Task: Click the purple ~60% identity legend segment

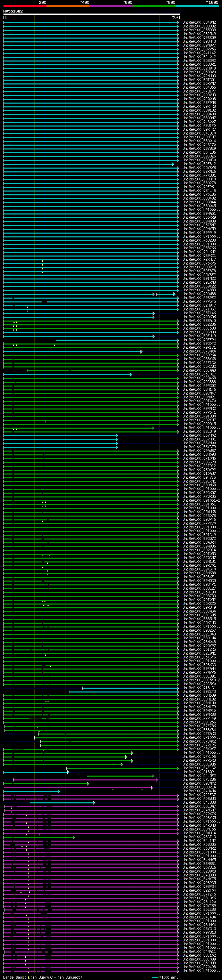Action: [111, 6]
